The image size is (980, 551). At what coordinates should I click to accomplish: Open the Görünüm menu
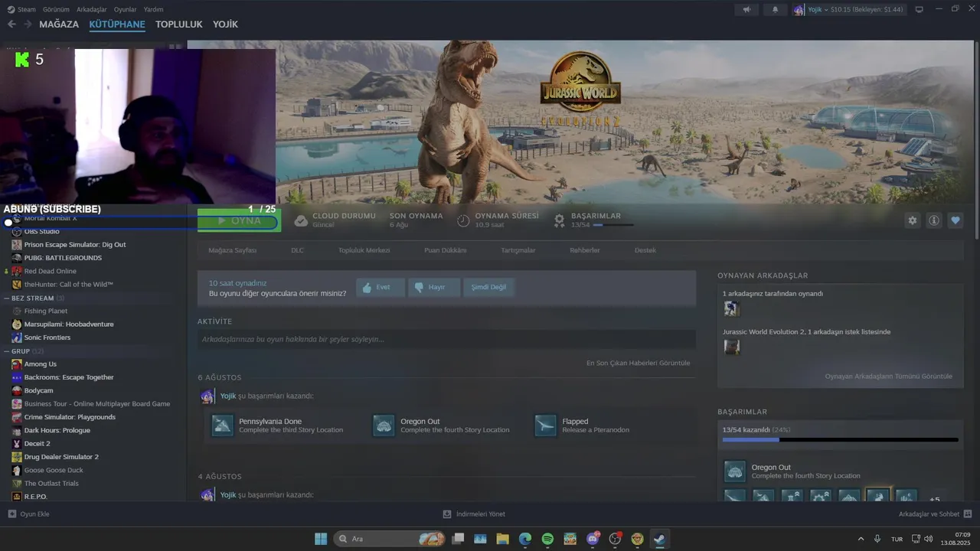[x=56, y=9]
